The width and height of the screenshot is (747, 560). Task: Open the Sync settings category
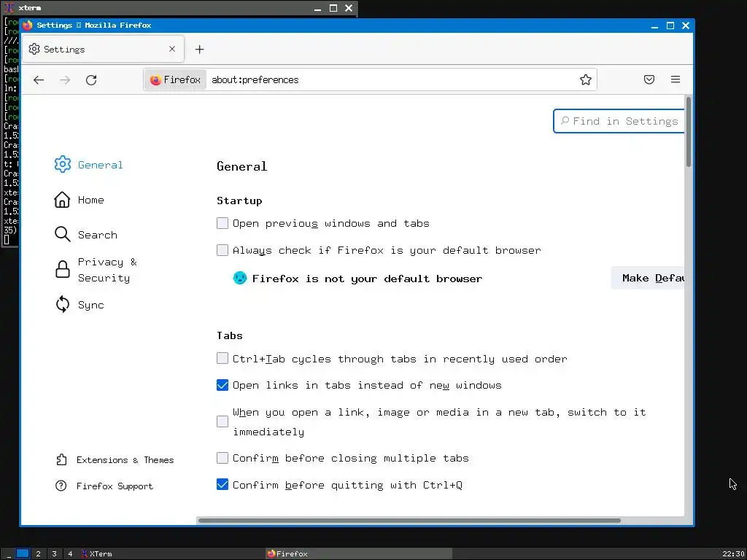(79, 305)
